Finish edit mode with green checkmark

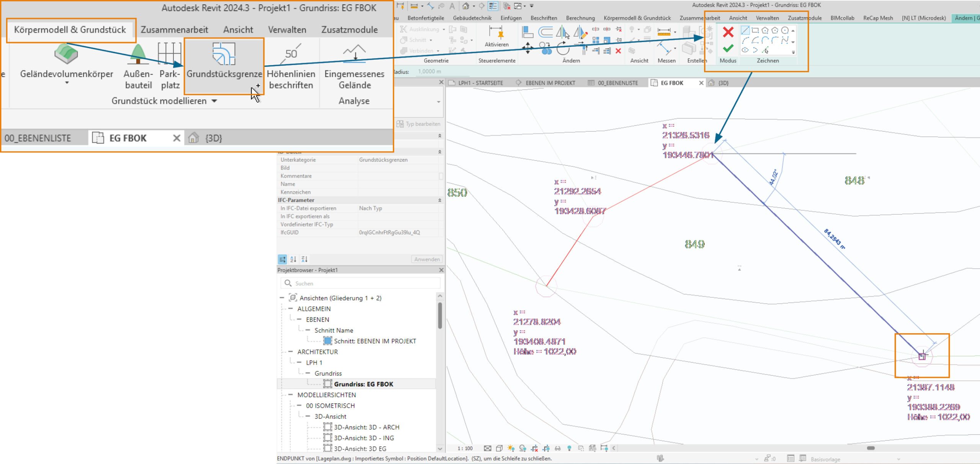[x=728, y=49]
